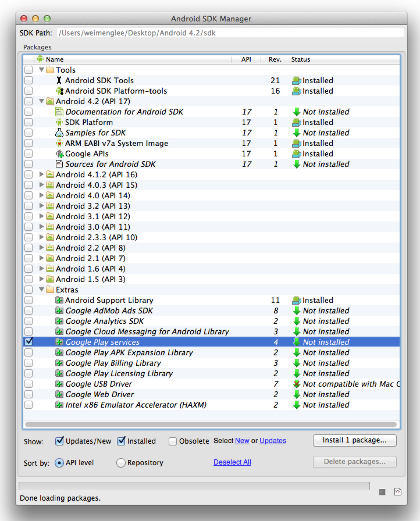Expand Android 3.2 (API 13)

tap(42, 206)
